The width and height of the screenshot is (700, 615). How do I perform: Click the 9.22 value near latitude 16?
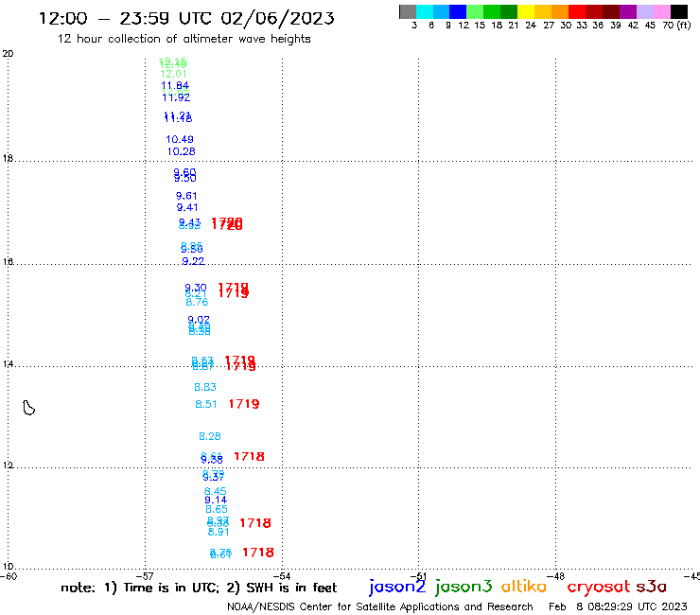pyautogui.click(x=193, y=261)
